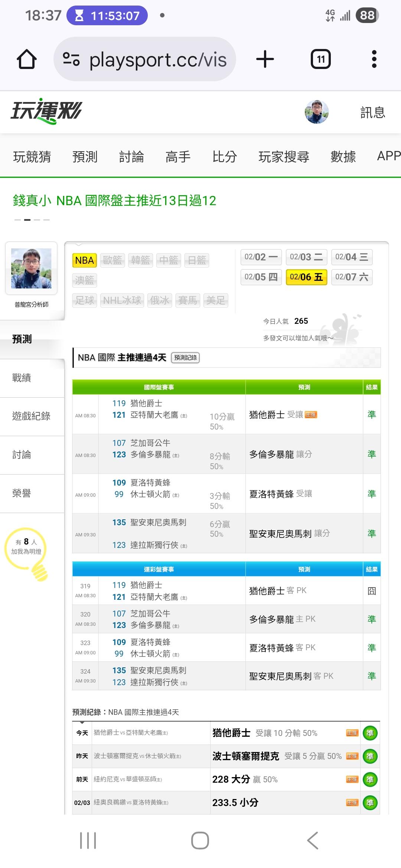
Task: Open 預測 in top navigation
Action: click(85, 157)
